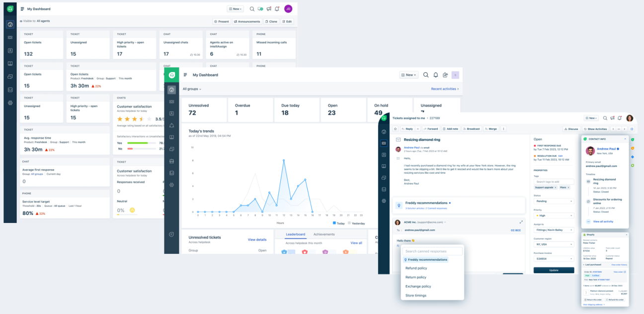The image size is (644, 314).
Task: Star the Resizing diamond ring ticket
Action: [395, 129]
